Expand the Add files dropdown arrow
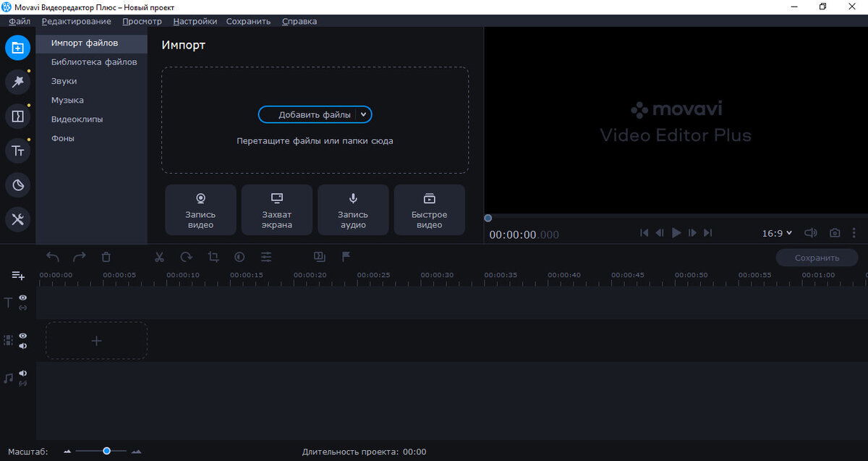 click(x=364, y=114)
